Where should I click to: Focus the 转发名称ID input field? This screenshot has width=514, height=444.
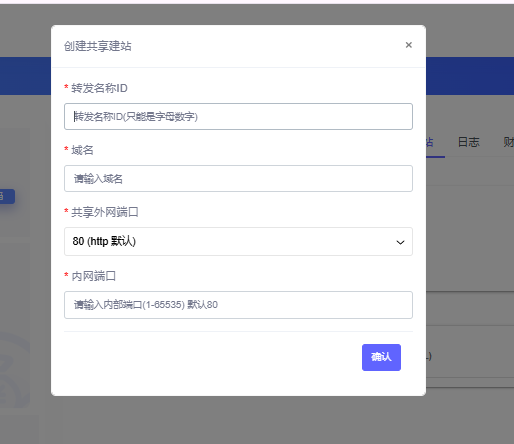pyautogui.click(x=238, y=116)
